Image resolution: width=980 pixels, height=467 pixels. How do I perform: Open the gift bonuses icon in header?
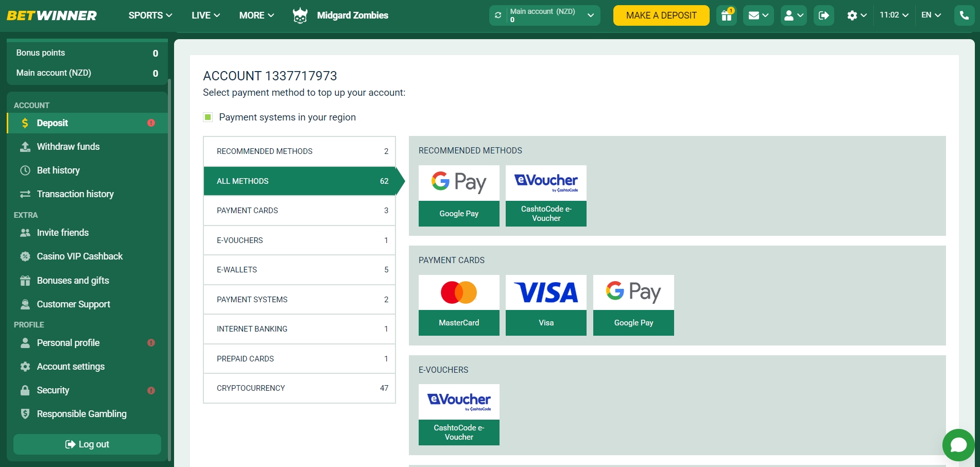point(727,15)
